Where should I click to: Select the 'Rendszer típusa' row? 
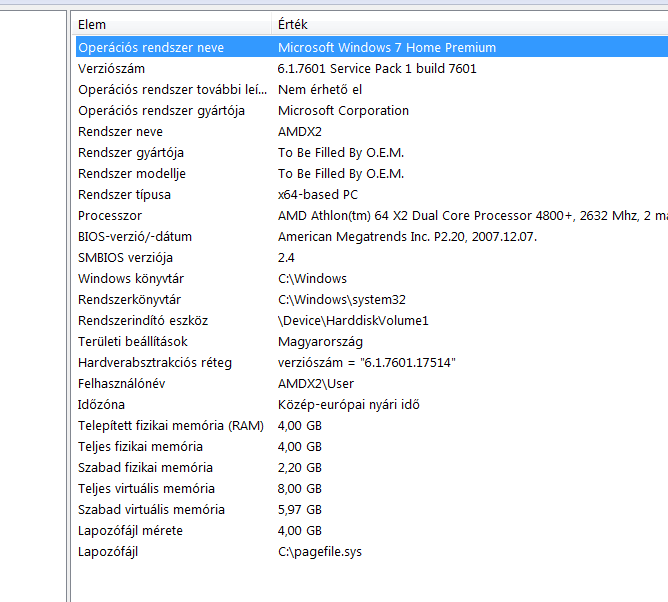point(372,194)
